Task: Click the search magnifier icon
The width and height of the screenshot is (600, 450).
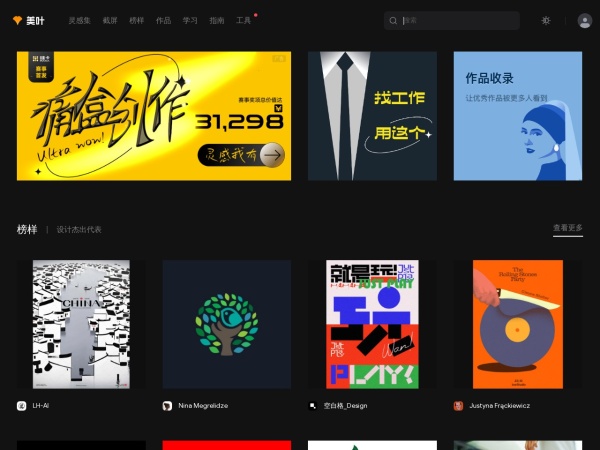Action: click(x=394, y=20)
